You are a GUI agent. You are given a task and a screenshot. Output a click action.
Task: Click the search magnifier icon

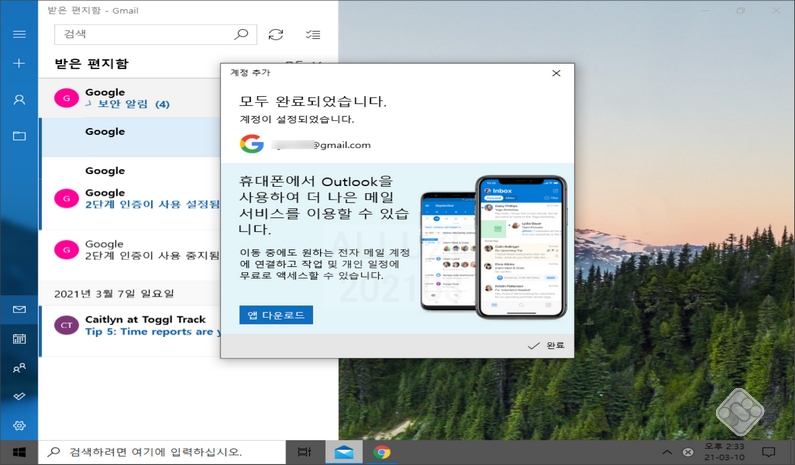[x=241, y=34]
